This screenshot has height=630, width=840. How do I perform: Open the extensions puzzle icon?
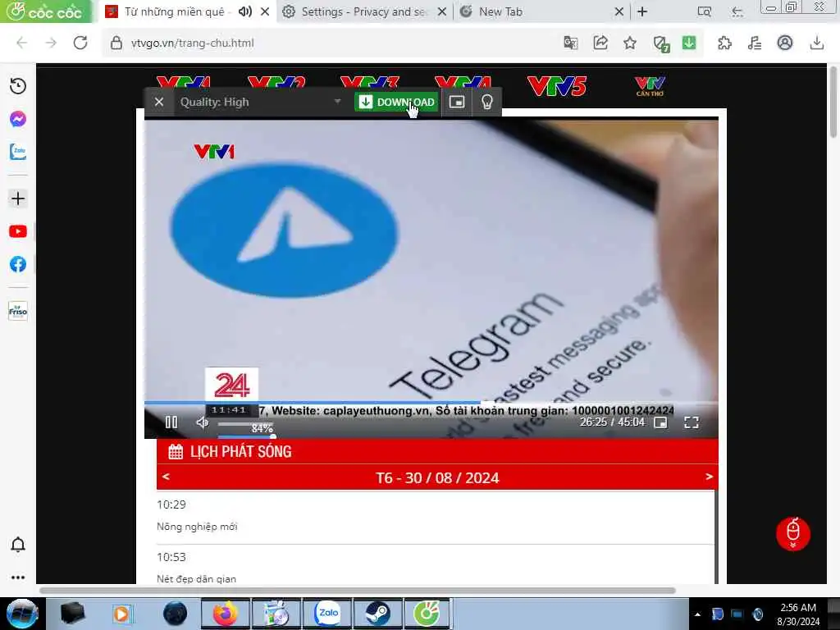[724, 43]
